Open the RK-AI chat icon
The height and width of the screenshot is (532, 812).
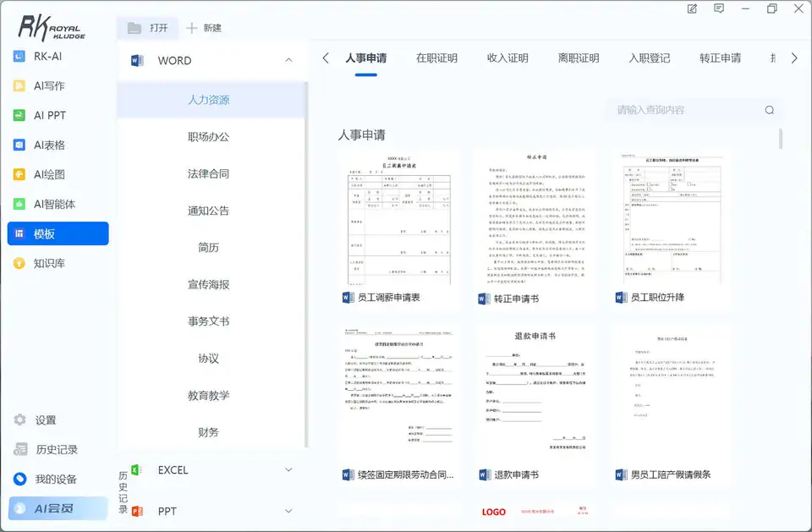coord(19,56)
